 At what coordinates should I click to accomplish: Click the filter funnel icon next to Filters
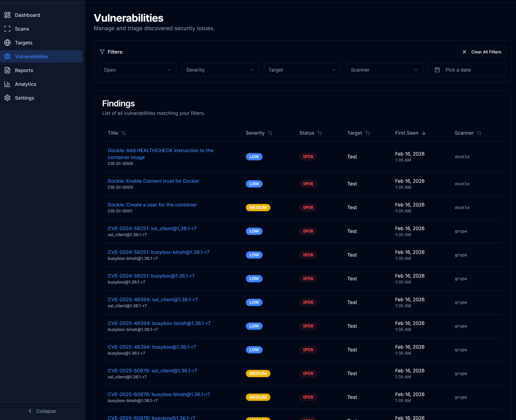(102, 52)
